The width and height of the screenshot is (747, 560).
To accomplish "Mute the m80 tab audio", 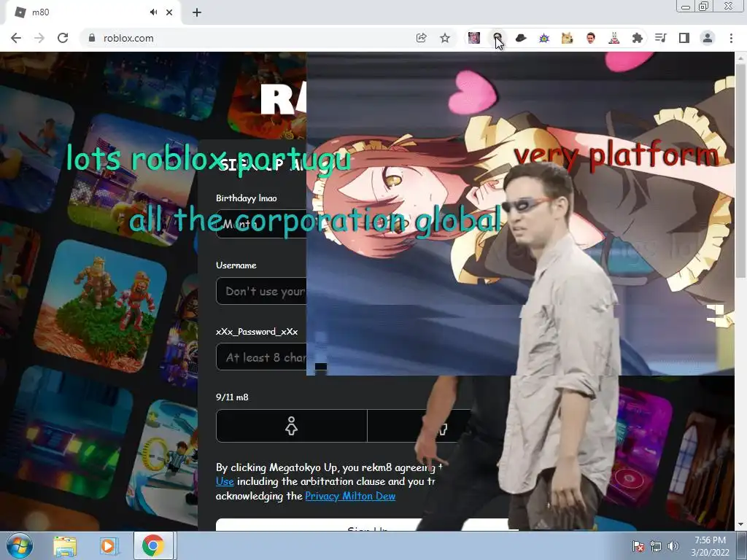I will (153, 12).
